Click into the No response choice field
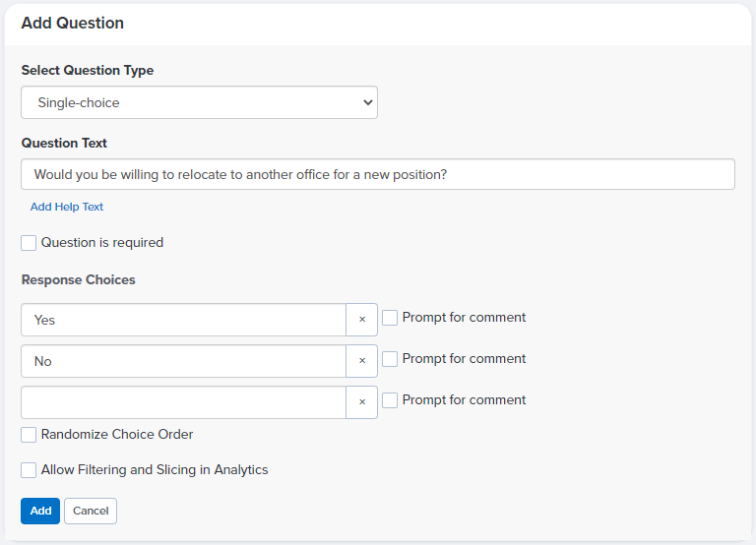This screenshot has height=545, width=756. pos(184,361)
